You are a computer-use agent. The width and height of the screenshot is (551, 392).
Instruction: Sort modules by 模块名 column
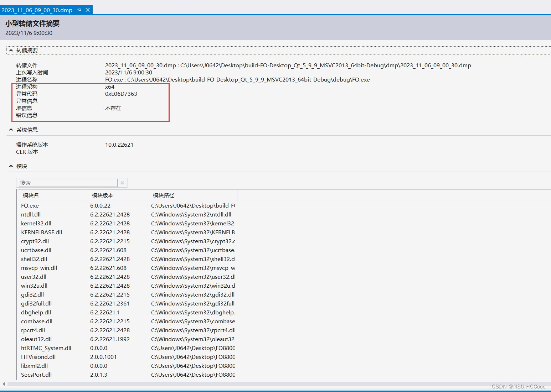pyautogui.click(x=30, y=195)
